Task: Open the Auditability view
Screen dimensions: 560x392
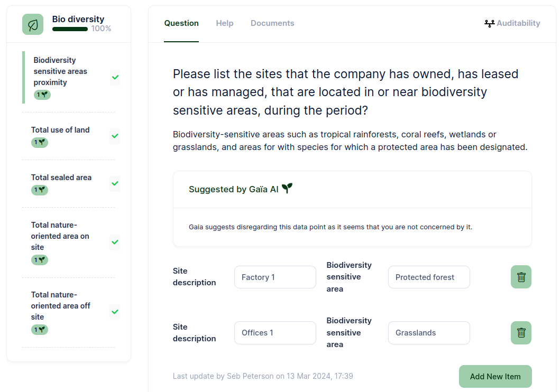Action: click(512, 23)
